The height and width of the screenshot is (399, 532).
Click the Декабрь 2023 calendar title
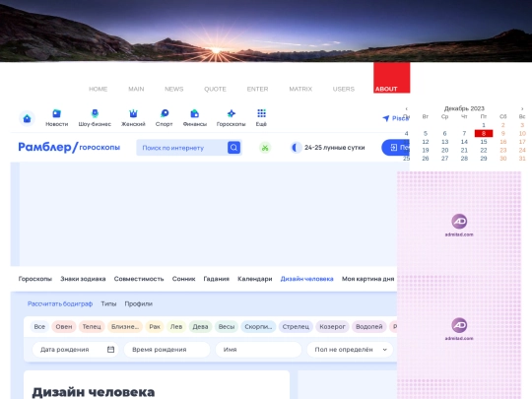(464, 108)
